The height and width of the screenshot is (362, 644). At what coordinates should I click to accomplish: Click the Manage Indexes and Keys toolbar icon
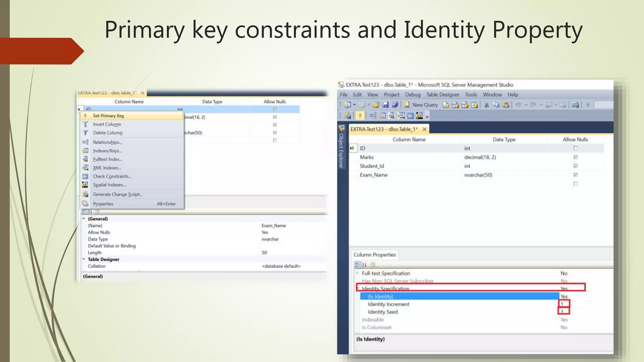coord(382,116)
